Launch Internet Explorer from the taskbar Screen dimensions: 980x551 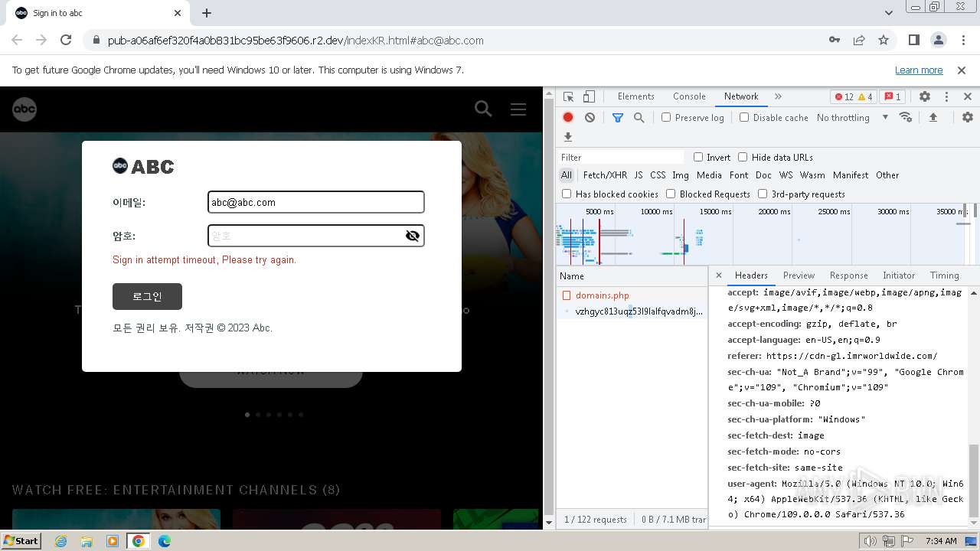61,541
